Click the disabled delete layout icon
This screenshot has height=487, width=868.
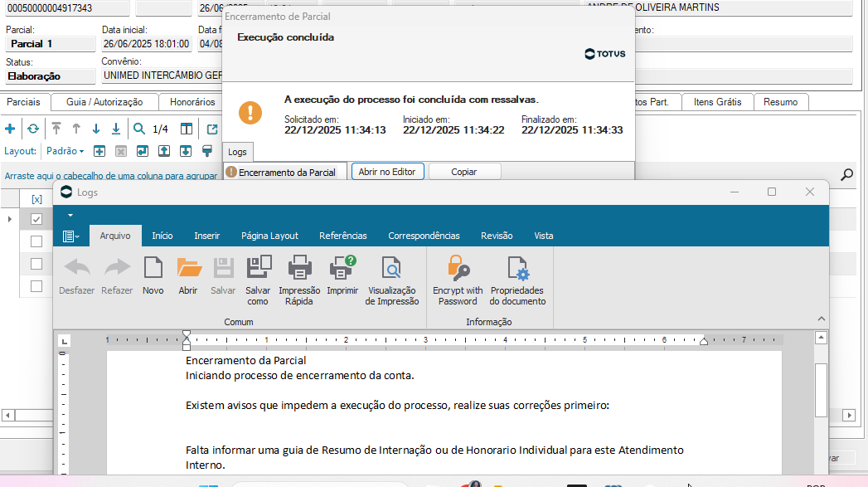point(121,151)
